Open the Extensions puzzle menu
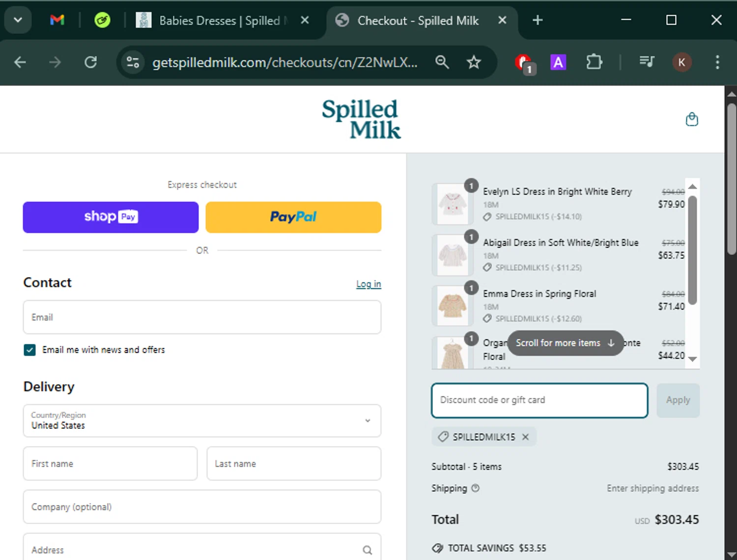This screenshot has width=737, height=560. click(x=594, y=62)
